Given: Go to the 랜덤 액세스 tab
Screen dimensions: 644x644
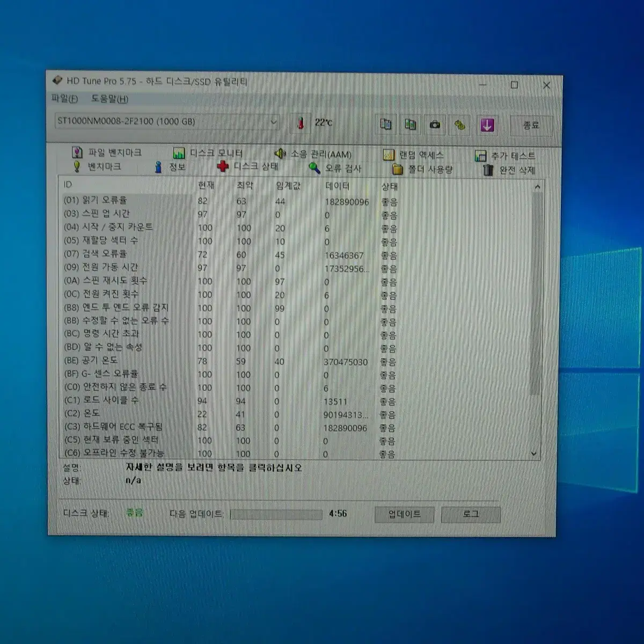Looking at the screenshot, I should pos(413,155).
